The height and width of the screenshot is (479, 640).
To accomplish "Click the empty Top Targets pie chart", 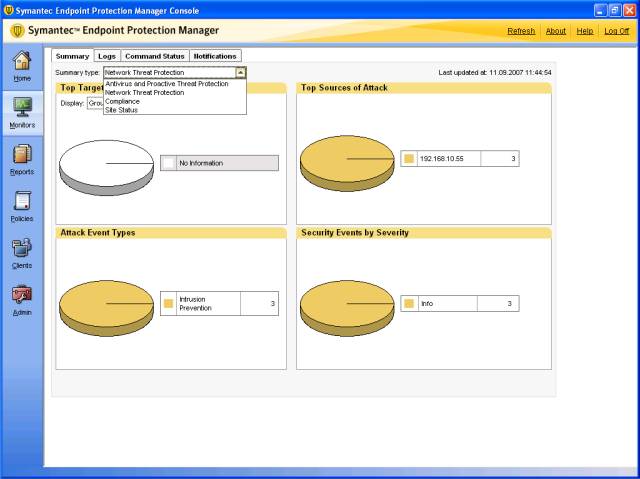I will (x=107, y=168).
